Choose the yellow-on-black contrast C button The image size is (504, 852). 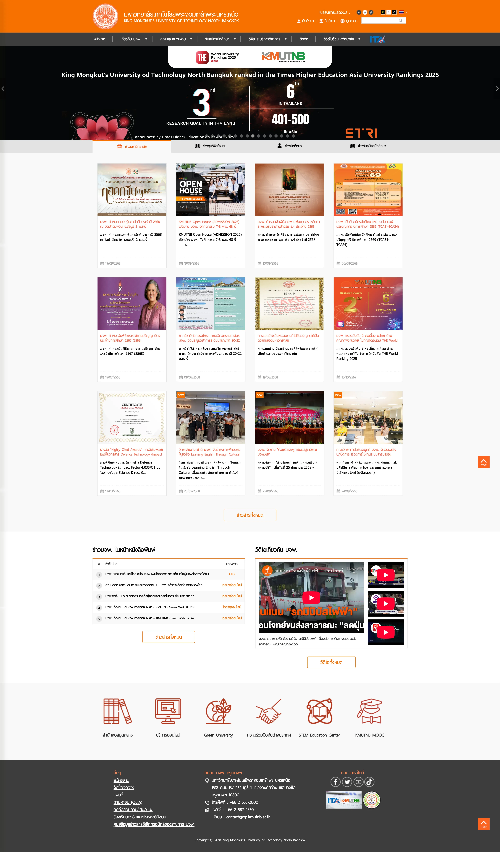pyautogui.click(x=383, y=12)
